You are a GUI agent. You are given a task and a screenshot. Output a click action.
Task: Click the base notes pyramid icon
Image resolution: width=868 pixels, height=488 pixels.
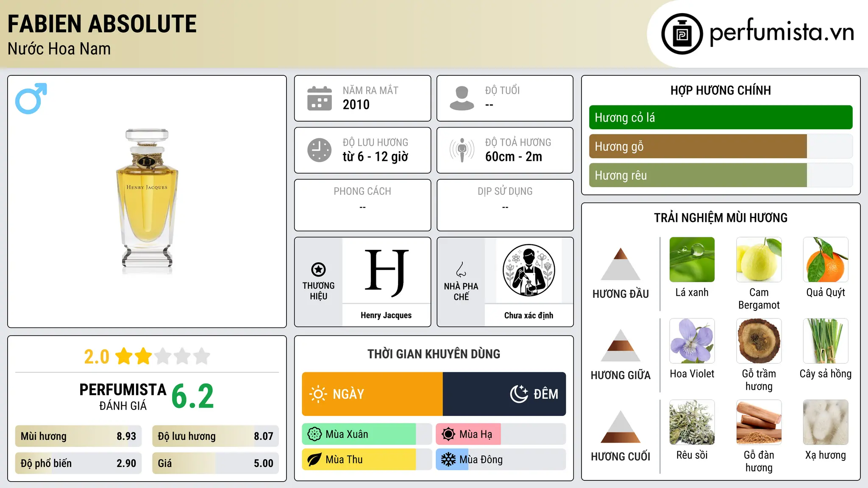point(620,427)
